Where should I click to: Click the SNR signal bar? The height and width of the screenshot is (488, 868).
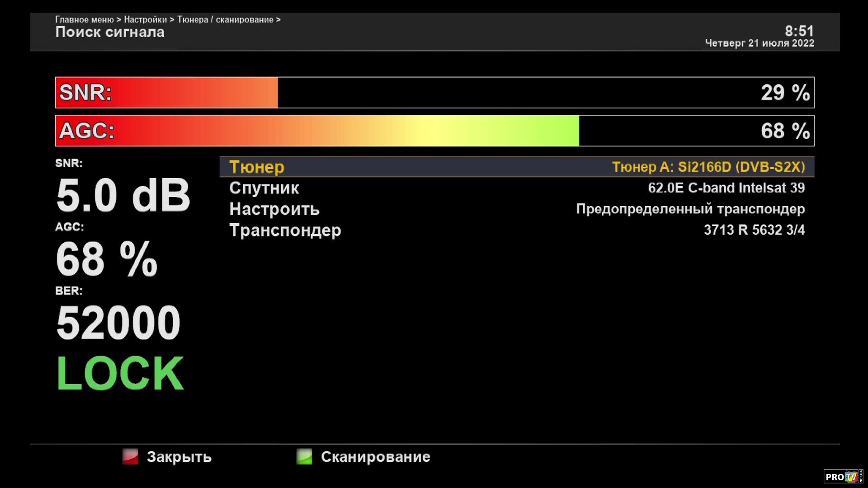pyautogui.click(x=434, y=93)
